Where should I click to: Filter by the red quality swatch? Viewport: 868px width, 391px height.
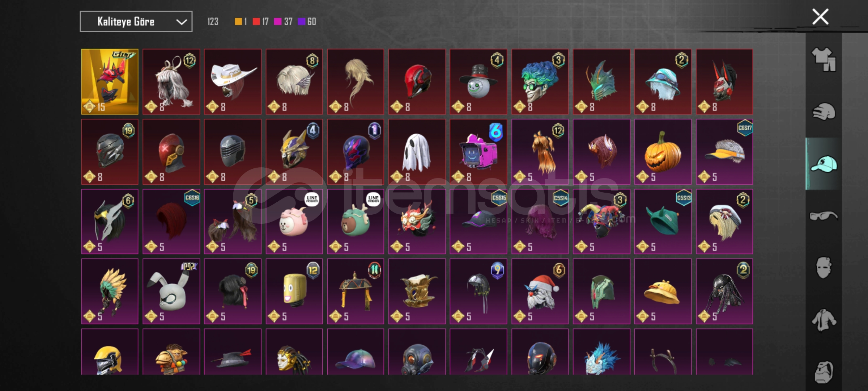(x=256, y=22)
